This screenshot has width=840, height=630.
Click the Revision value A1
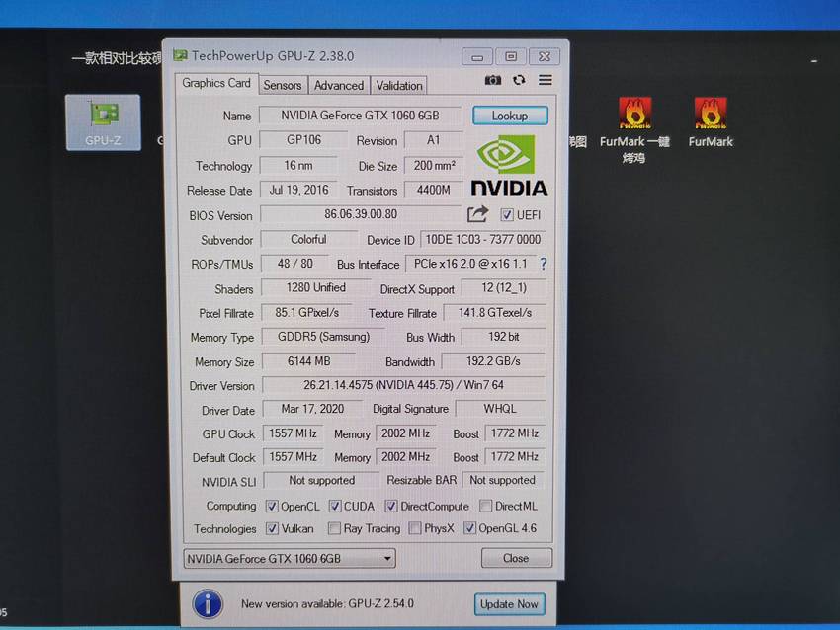433,140
